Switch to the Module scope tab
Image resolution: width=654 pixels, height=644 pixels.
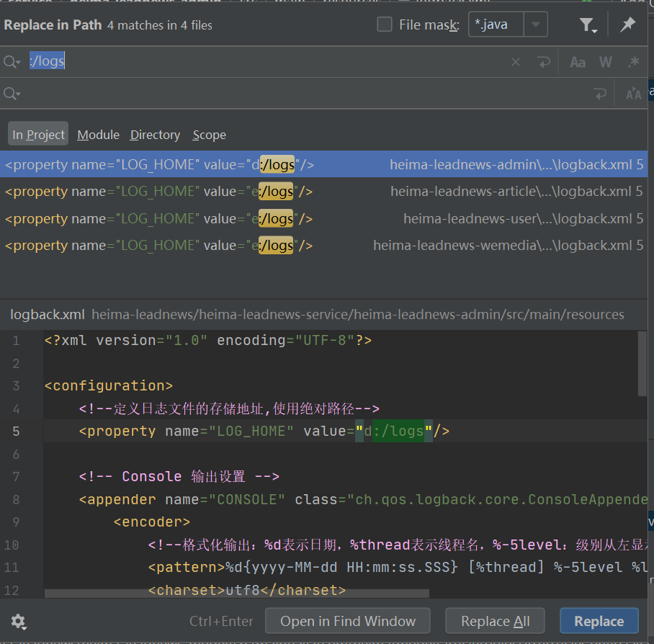tap(99, 135)
